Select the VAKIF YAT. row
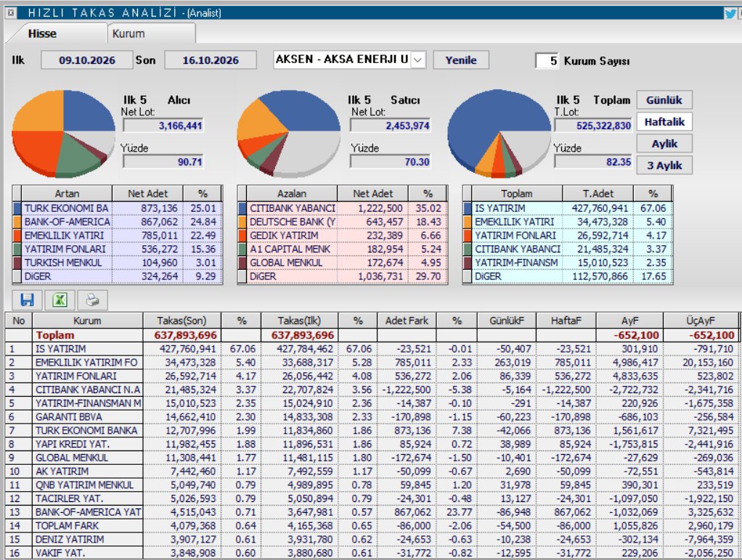 [372, 553]
